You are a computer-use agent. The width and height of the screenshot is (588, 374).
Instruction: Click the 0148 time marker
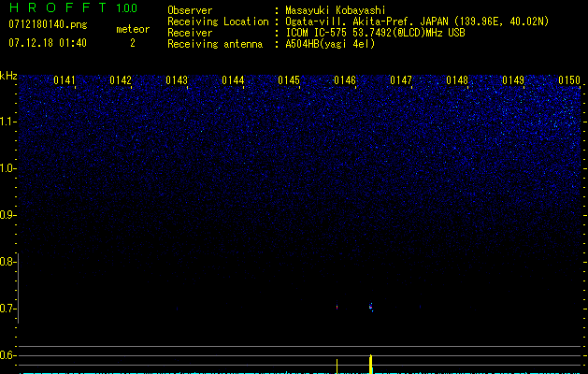(457, 80)
